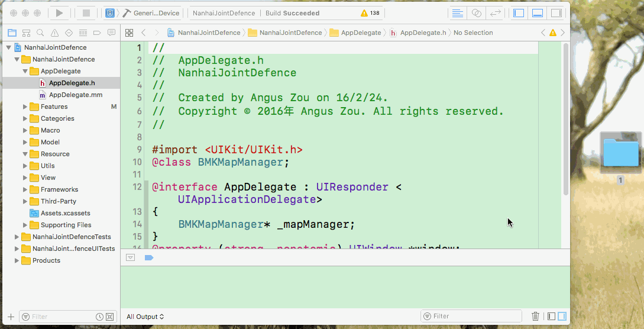Expand the View group

point(25,178)
